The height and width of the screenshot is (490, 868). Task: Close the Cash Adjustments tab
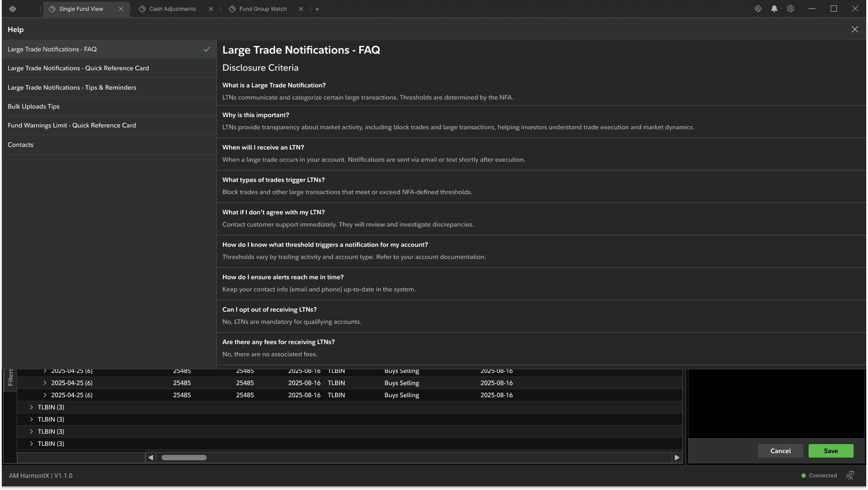pos(211,9)
